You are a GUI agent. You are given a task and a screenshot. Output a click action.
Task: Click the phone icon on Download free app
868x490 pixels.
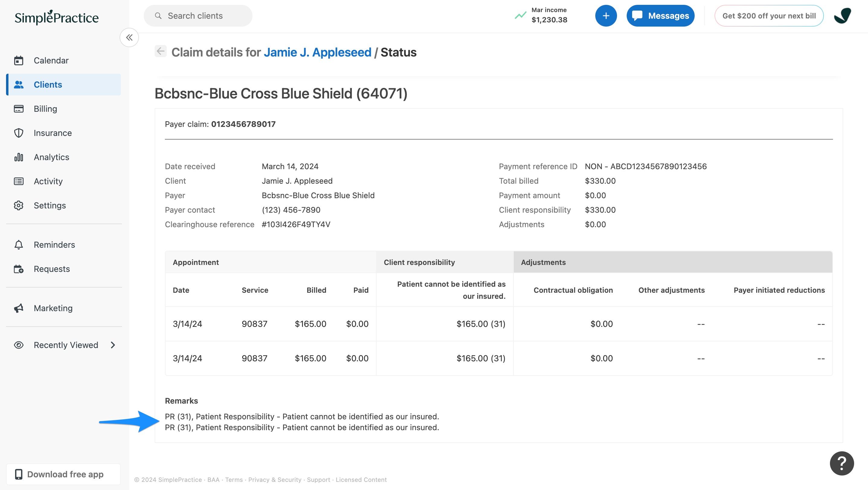click(18, 474)
